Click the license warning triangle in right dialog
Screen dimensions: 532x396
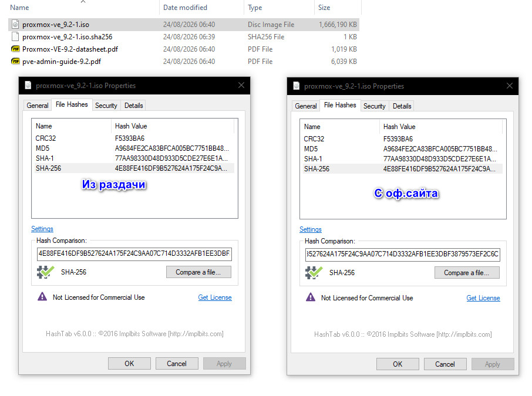[311, 297]
